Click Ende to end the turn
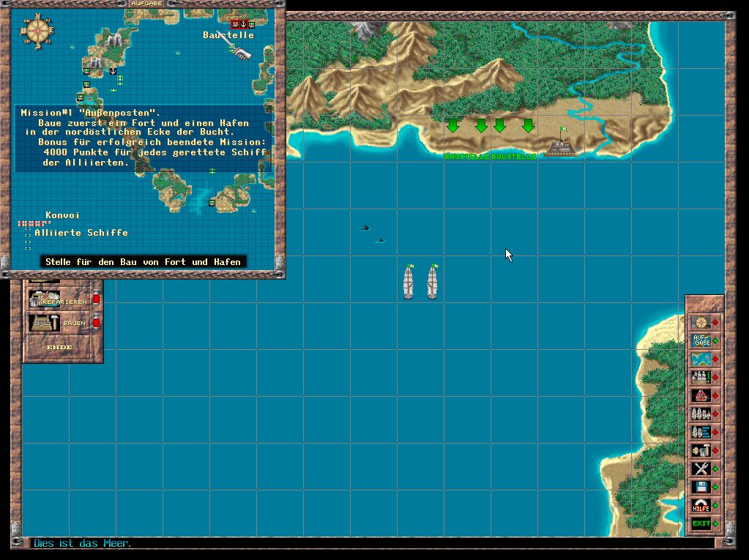This screenshot has width=749, height=560. [59, 347]
